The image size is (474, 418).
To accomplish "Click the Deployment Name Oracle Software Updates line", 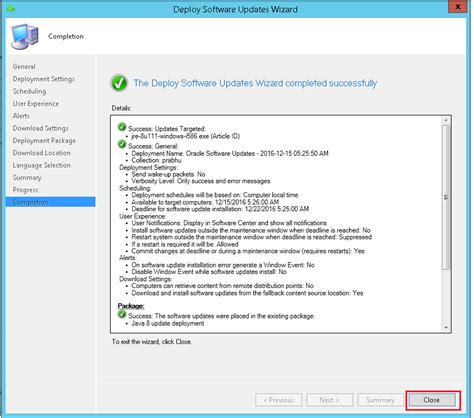I will click(x=230, y=153).
